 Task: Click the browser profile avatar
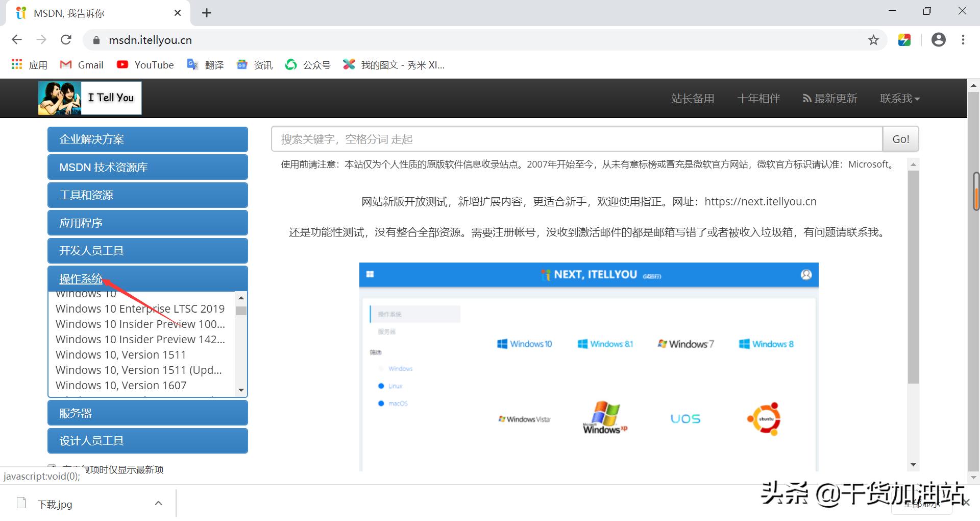939,40
